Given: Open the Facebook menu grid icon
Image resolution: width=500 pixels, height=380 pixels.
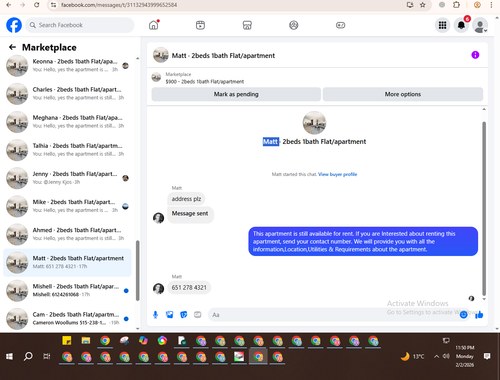Looking at the screenshot, I should [442, 25].
